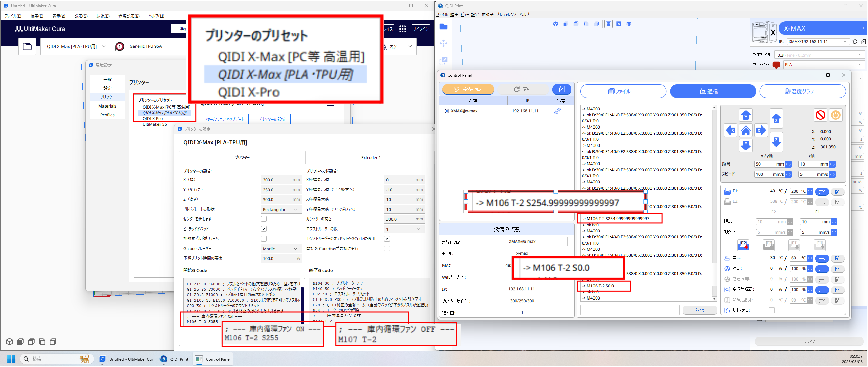Screen dimensions: 868x367
Task: Open the フィラメント PLA dropdown
Action: tap(824, 65)
